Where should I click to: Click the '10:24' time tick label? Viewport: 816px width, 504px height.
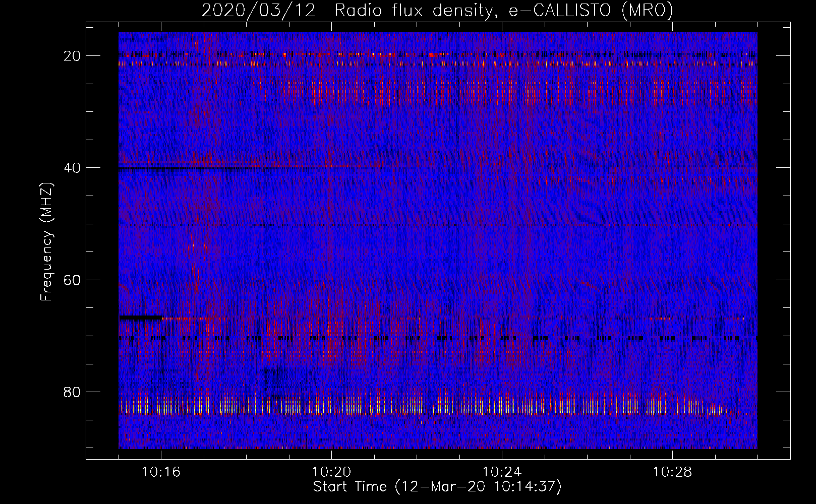click(x=502, y=472)
